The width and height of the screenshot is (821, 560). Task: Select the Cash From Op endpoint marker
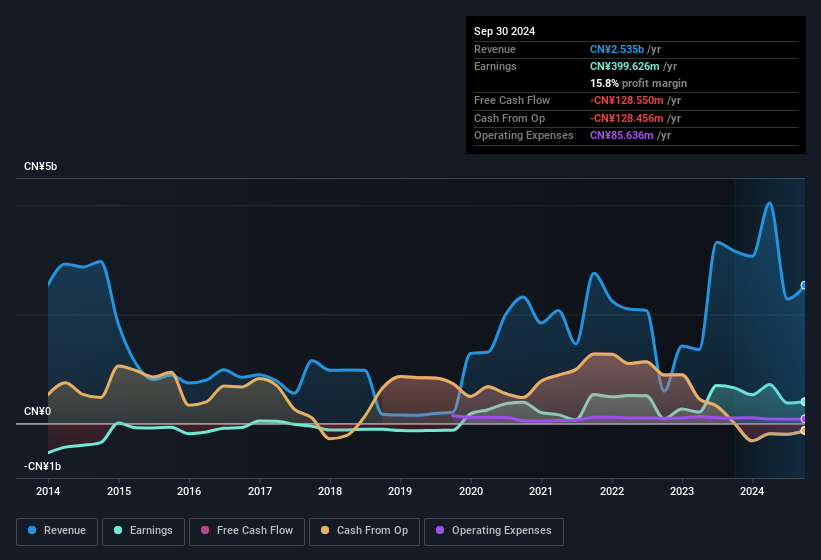click(804, 431)
